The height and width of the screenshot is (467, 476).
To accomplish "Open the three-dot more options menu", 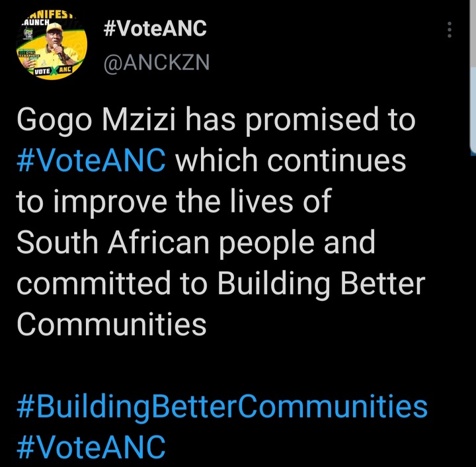I will [450, 30].
